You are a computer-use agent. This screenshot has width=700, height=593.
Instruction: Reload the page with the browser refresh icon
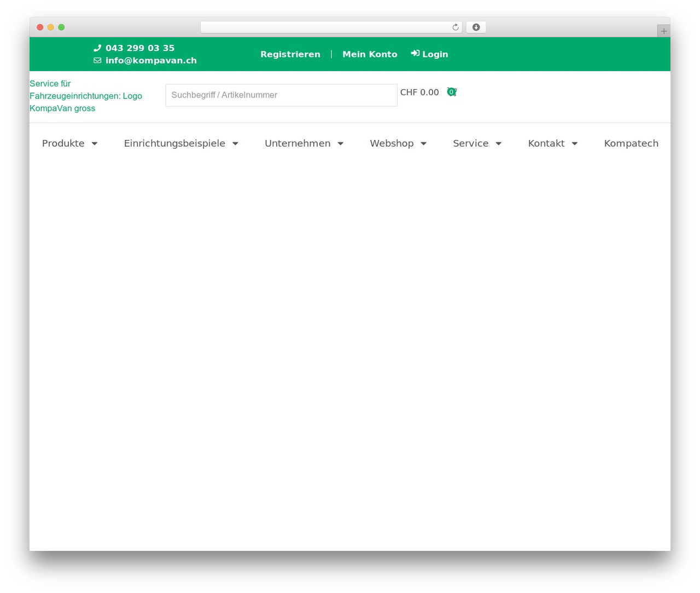point(456,27)
